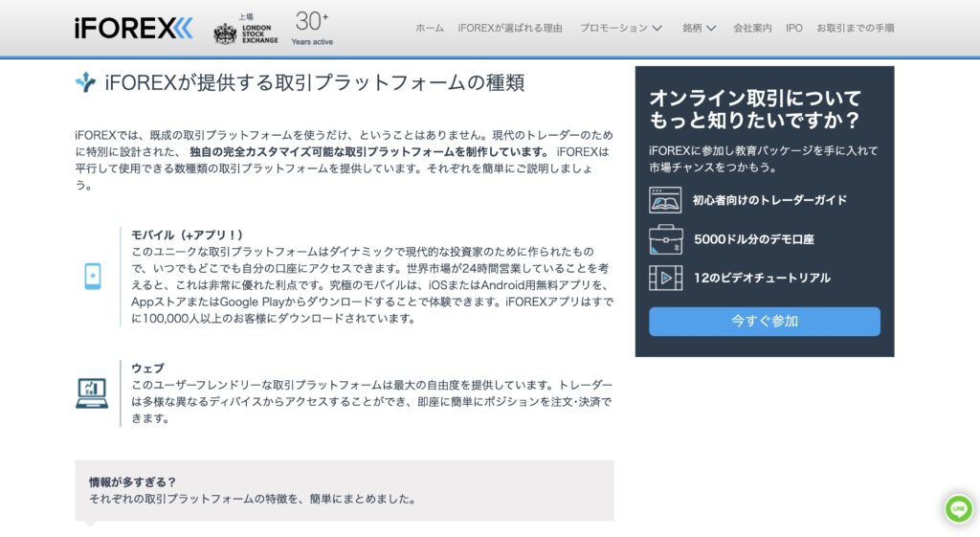
Task: Open the LINE chat bubble icon
Action: tap(959, 509)
